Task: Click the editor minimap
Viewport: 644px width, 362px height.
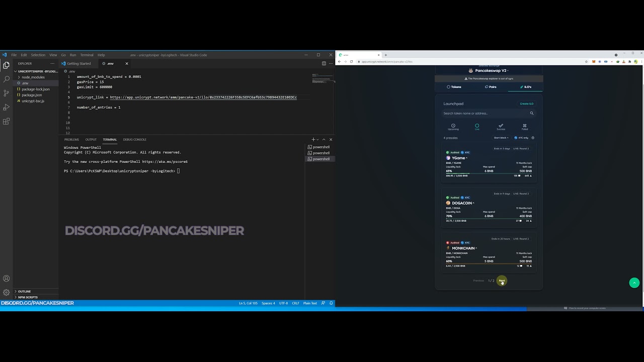Action: [x=323, y=77]
